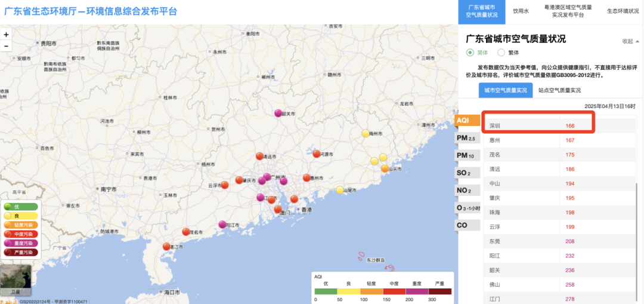Open the 饮用水 top tab

click(519, 11)
